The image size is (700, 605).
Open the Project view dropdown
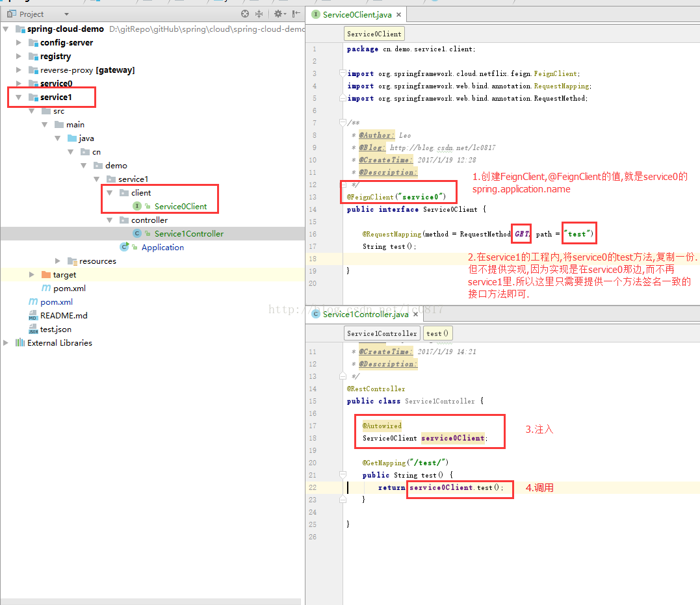pos(66,14)
